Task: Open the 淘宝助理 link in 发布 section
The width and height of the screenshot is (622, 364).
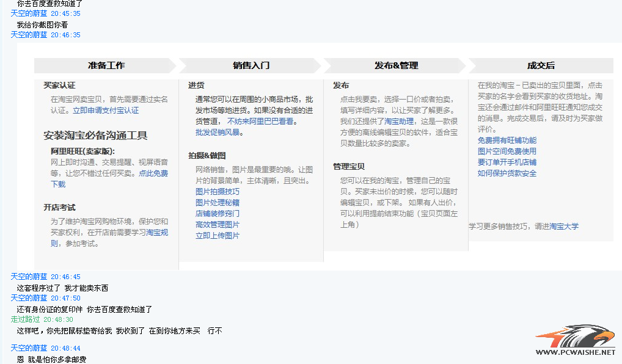Action: (398, 122)
